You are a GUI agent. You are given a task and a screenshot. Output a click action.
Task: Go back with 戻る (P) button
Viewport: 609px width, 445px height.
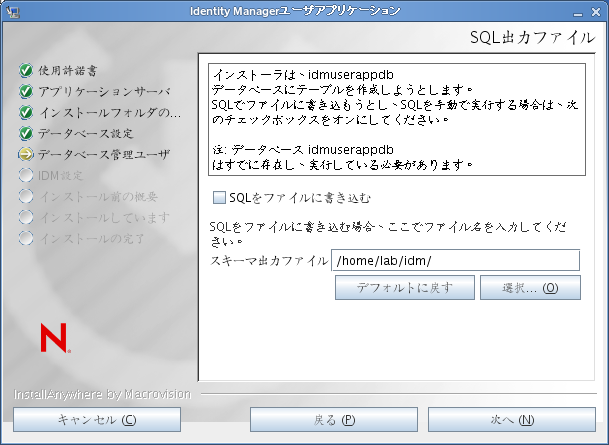point(334,419)
